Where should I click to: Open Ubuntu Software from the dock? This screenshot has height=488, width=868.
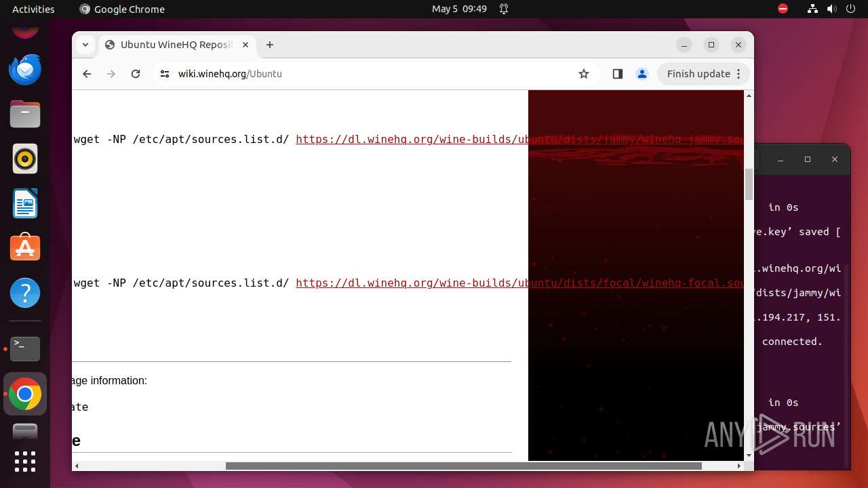coord(25,248)
